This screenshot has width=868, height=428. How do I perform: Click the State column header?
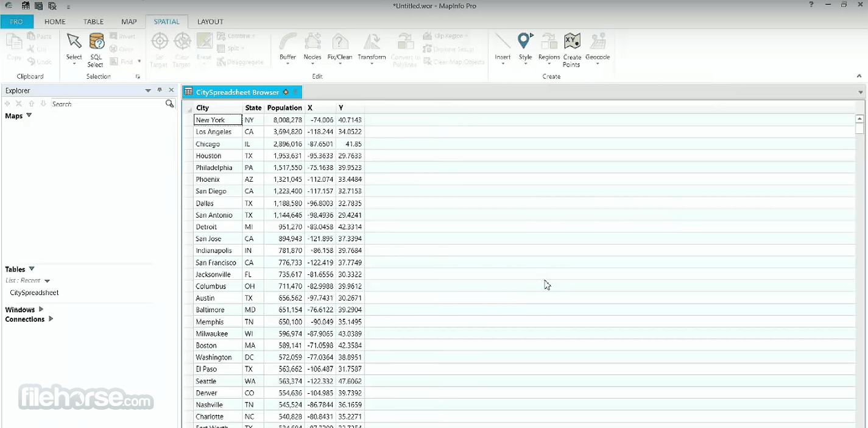253,108
